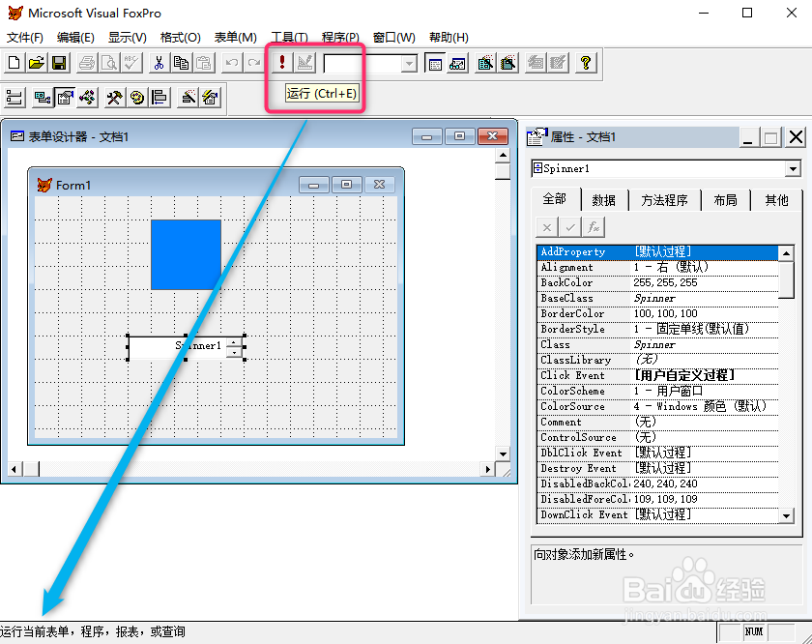Select the ControlSource property row

[657, 437]
